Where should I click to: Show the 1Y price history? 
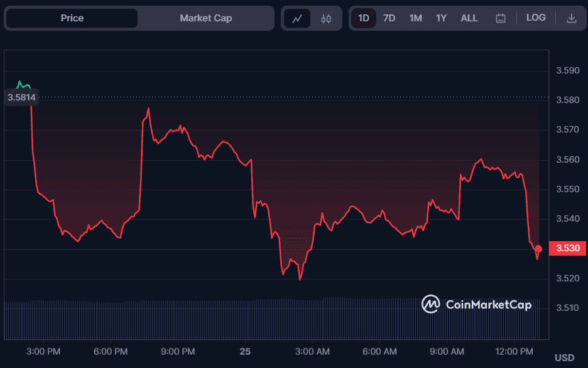point(441,18)
